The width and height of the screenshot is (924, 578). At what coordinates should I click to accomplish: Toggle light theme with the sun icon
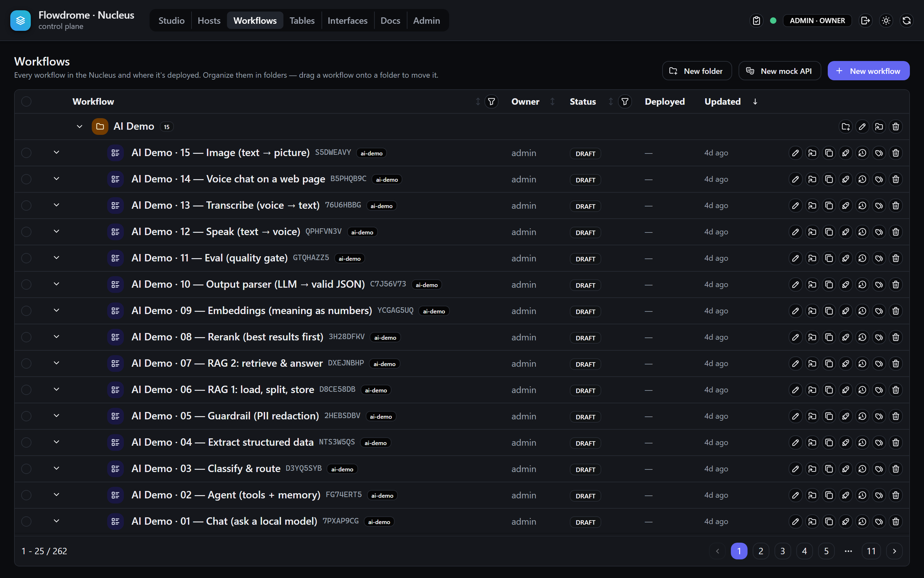coord(886,21)
